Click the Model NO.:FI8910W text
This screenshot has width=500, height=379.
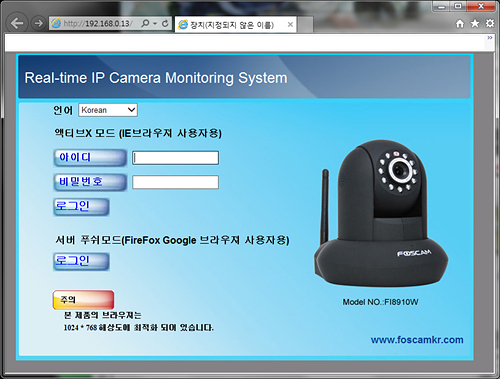(380, 302)
